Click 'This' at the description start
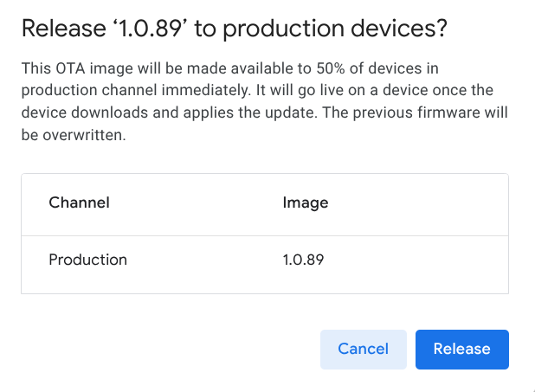 (x=35, y=67)
